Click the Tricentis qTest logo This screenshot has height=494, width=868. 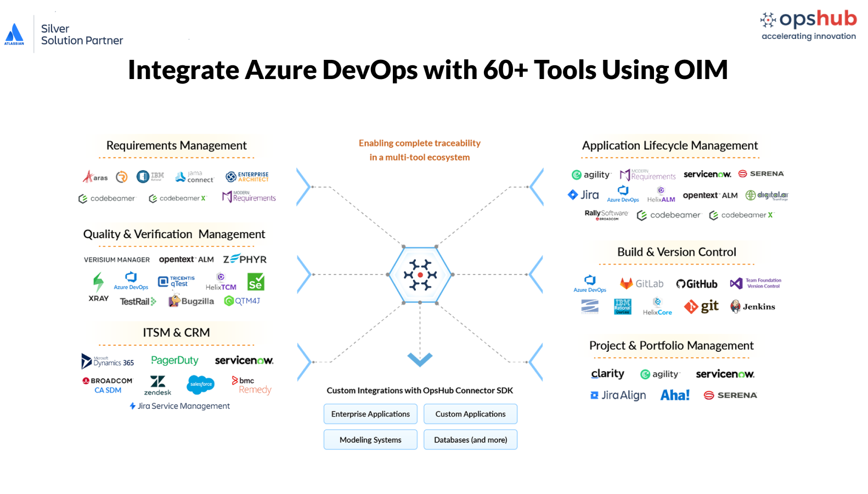coord(176,282)
